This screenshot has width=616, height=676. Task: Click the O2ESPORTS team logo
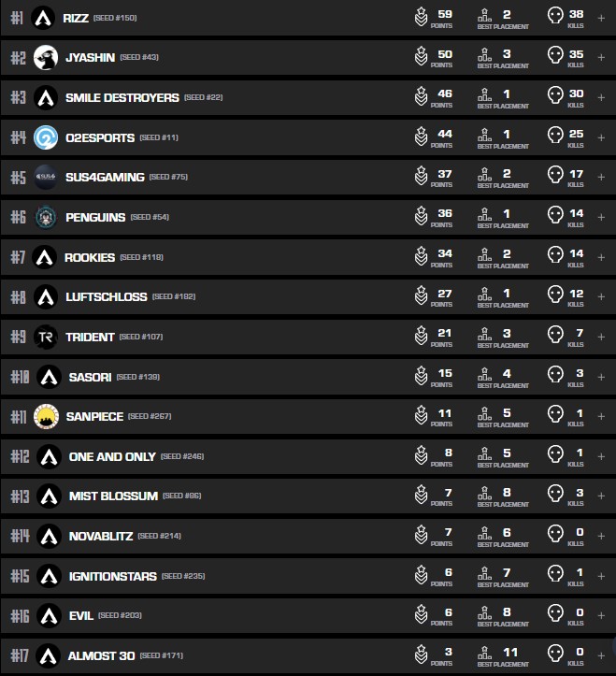click(46, 137)
